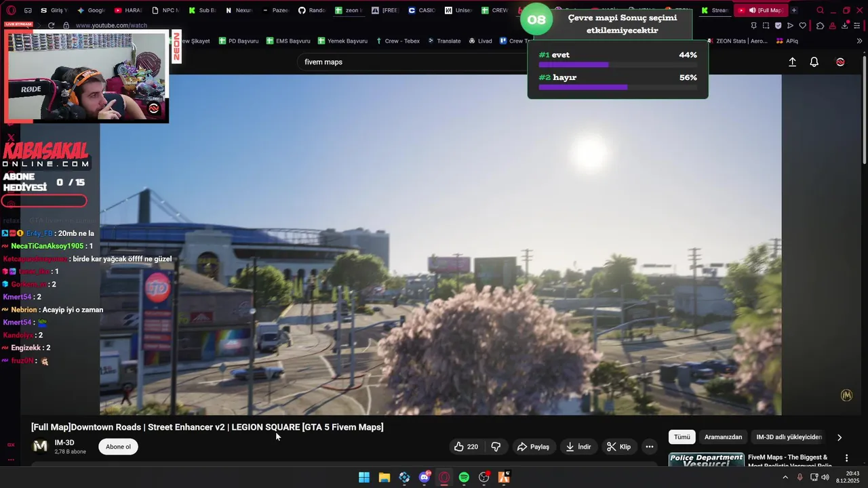Open Opera GX from the taskbar
Image resolution: width=868 pixels, height=488 pixels.
pos(444,477)
